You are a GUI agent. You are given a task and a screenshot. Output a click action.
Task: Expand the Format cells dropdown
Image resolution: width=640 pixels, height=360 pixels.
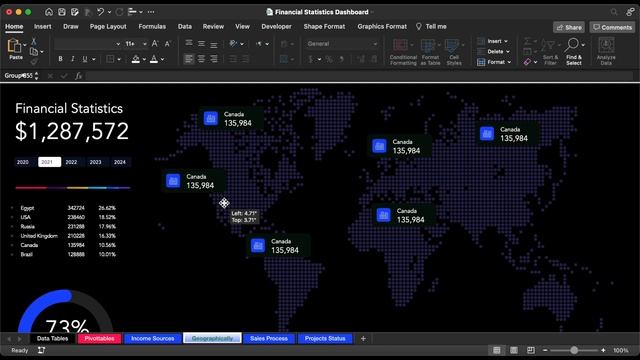(x=509, y=62)
